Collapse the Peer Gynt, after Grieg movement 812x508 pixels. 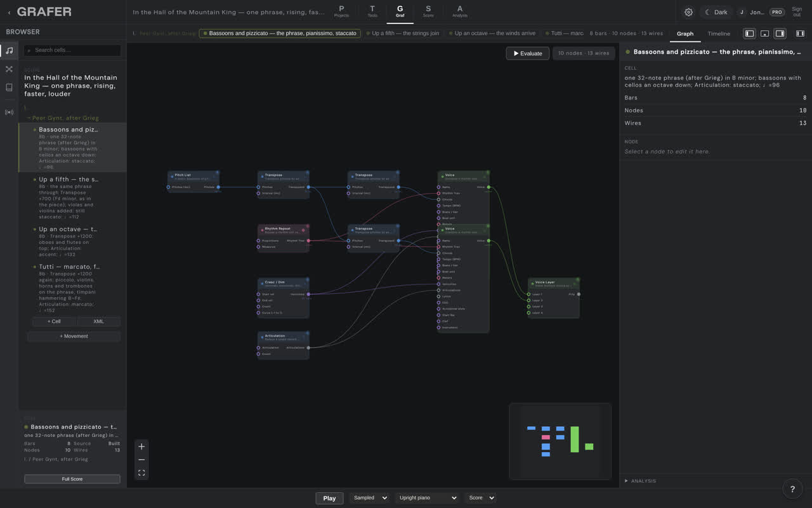click(63, 118)
